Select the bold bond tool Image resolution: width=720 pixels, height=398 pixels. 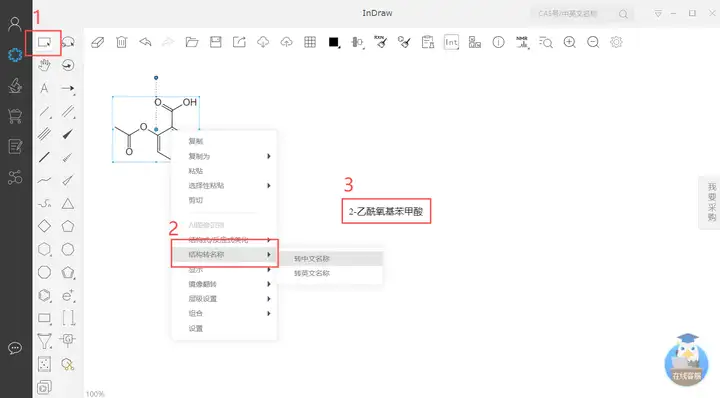(44, 157)
